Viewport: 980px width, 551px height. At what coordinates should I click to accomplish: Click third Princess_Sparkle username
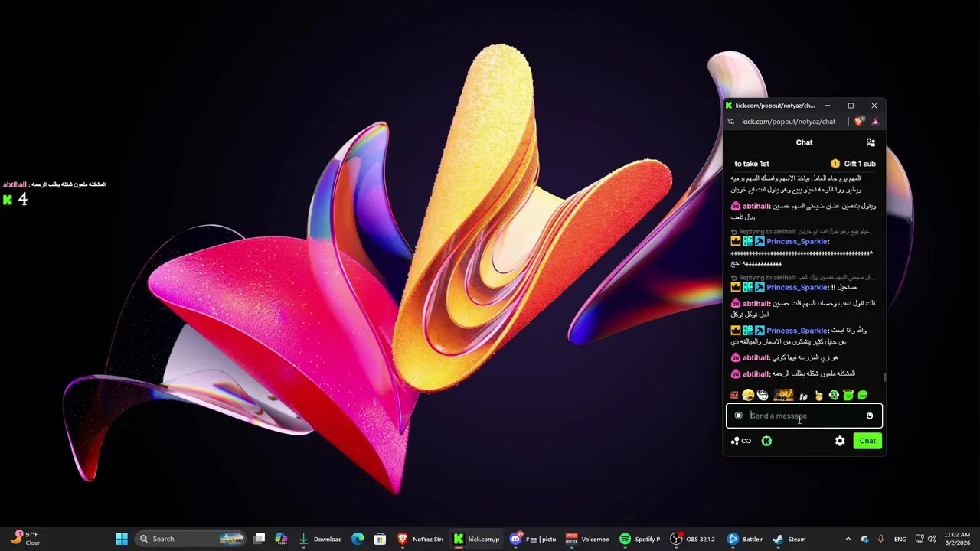pyautogui.click(x=797, y=331)
